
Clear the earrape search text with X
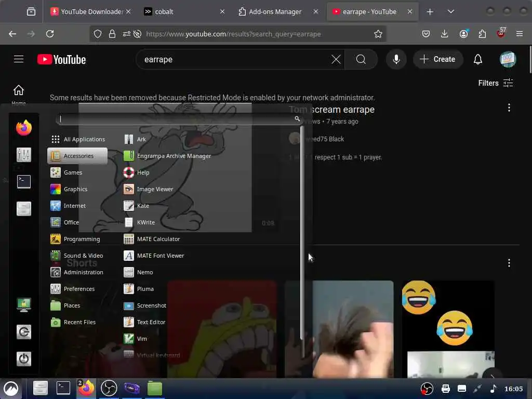click(x=336, y=59)
